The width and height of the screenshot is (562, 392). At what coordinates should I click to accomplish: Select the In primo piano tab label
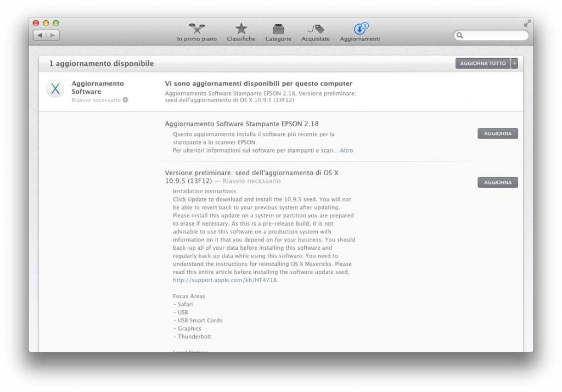(x=197, y=39)
